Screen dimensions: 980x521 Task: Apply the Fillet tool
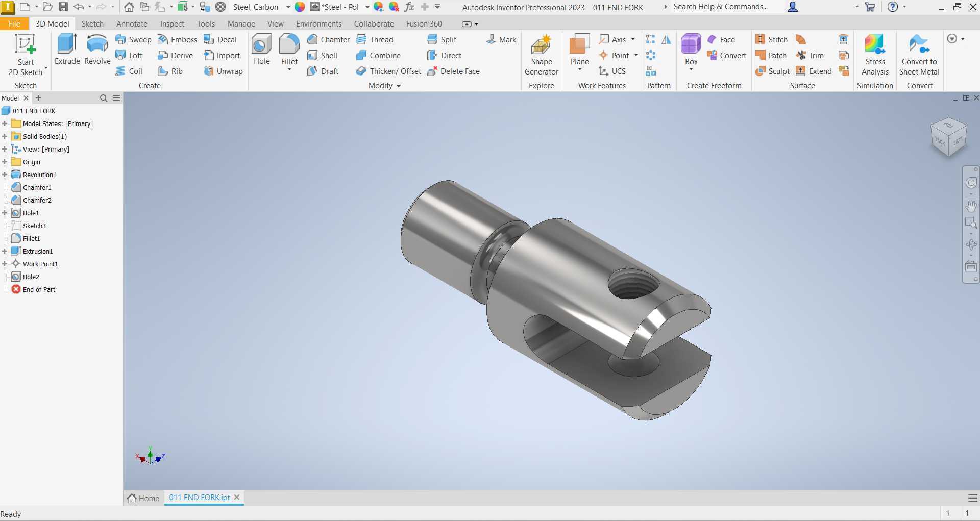point(289,49)
